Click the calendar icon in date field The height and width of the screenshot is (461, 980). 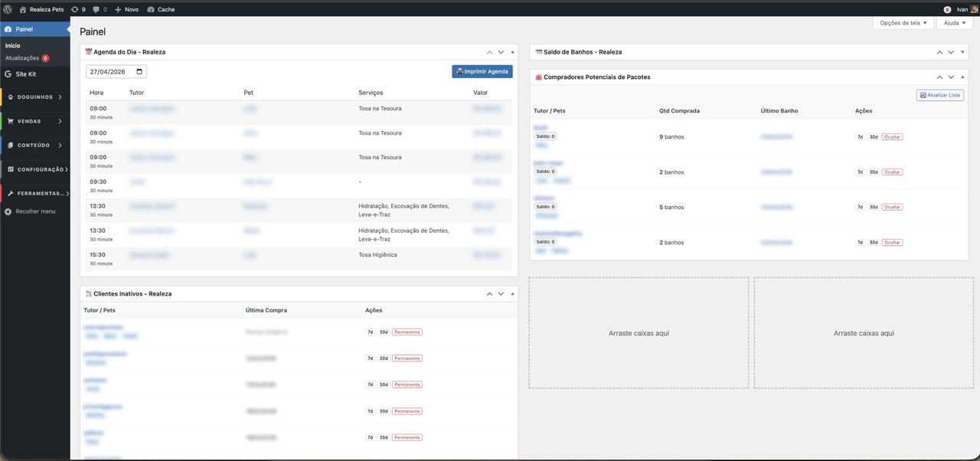(x=139, y=72)
